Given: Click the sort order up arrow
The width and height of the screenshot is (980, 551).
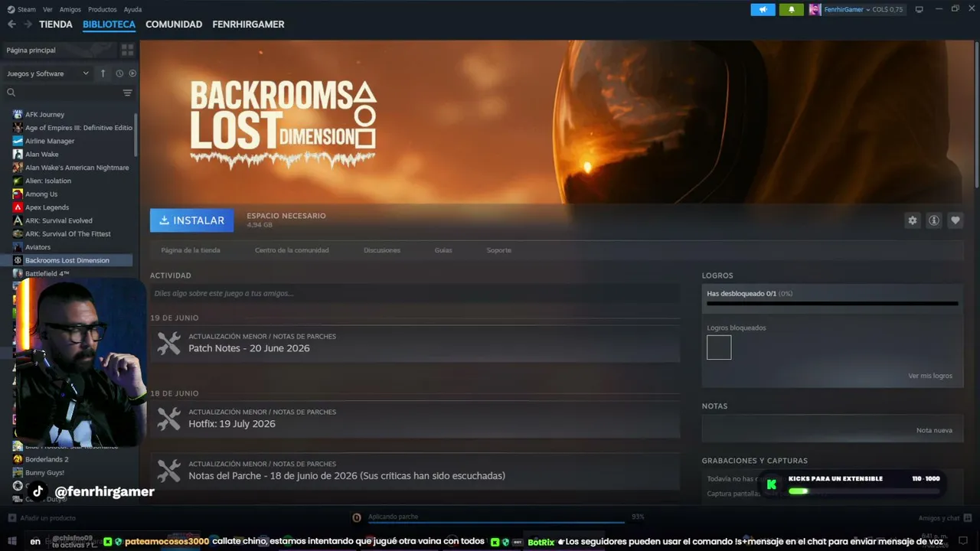Looking at the screenshot, I should pyautogui.click(x=103, y=73).
